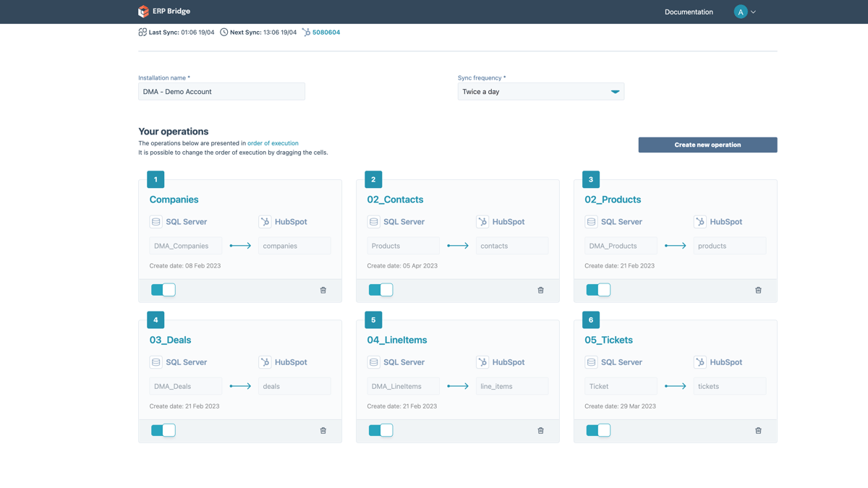Click the ERP Bridge logo icon
Screen dimensions: 868x488
point(143,12)
